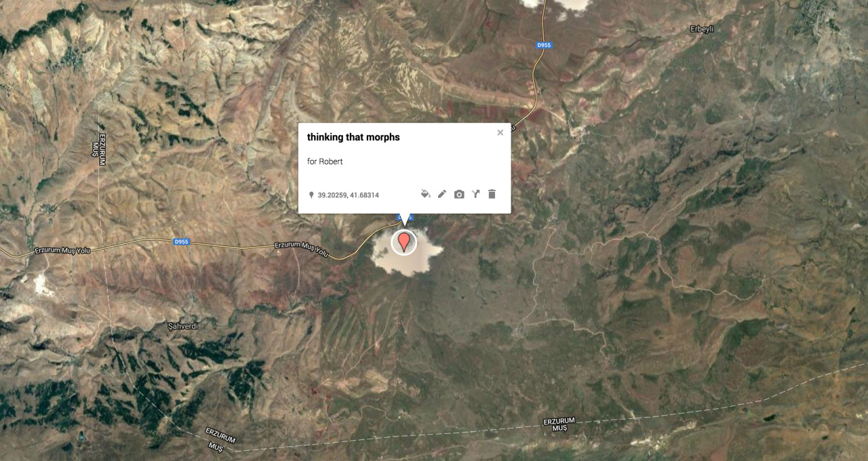Screen dimensions: 868x461
Task: Edit the placemark with the pencil icon
Action: click(442, 194)
